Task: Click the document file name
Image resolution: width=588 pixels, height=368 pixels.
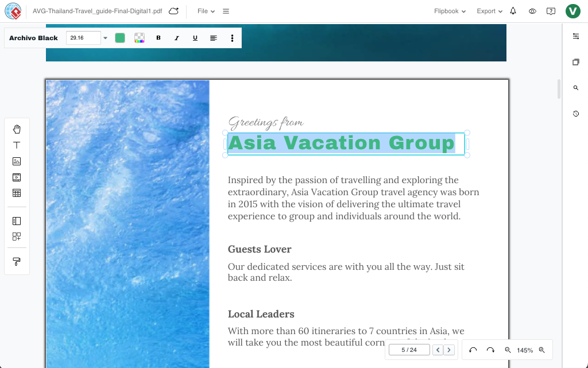Action: 97,11
